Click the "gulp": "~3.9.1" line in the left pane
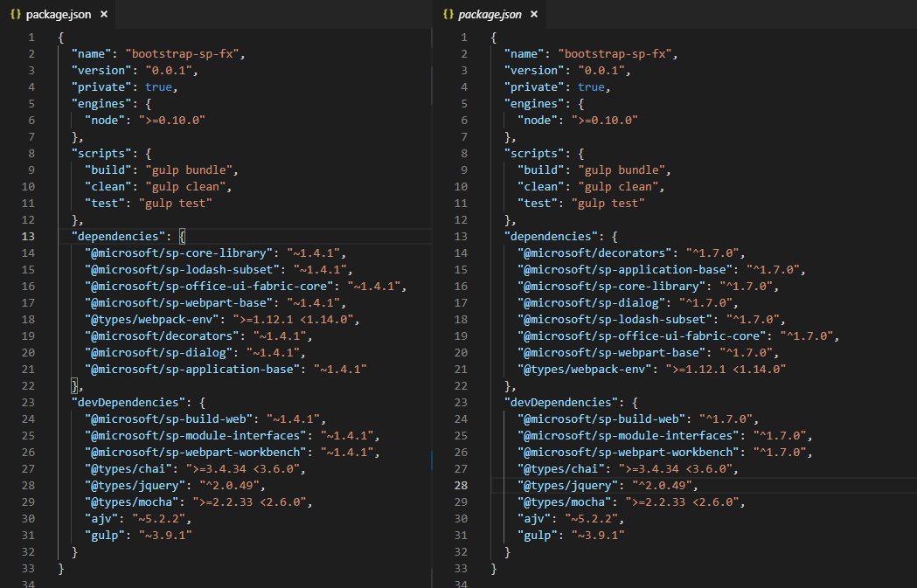 click(138, 536)
